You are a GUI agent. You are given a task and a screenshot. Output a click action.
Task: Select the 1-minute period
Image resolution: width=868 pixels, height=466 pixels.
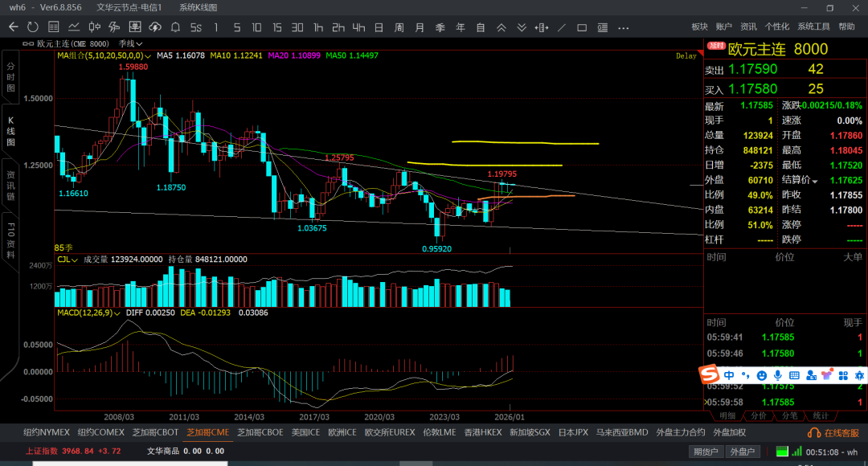216,27
